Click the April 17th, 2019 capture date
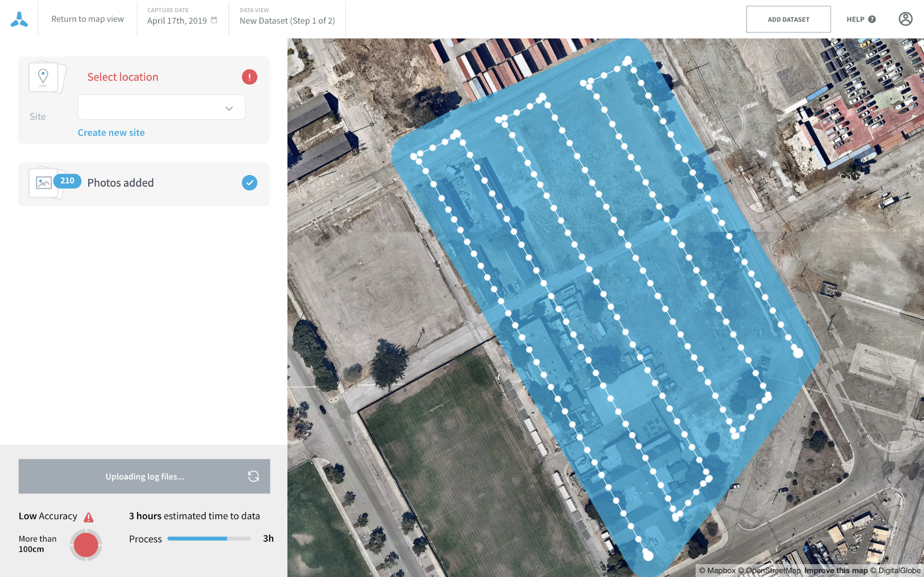 pos(177,21)
